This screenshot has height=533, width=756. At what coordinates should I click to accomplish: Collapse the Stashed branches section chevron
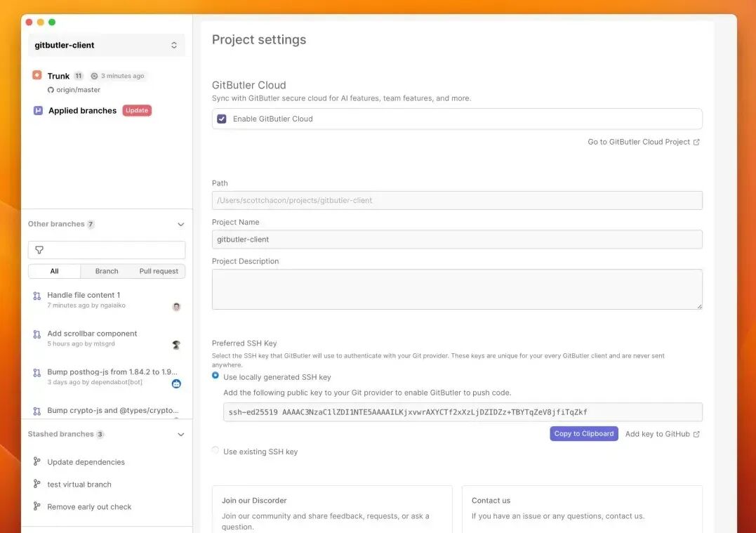tap(181, 435)
